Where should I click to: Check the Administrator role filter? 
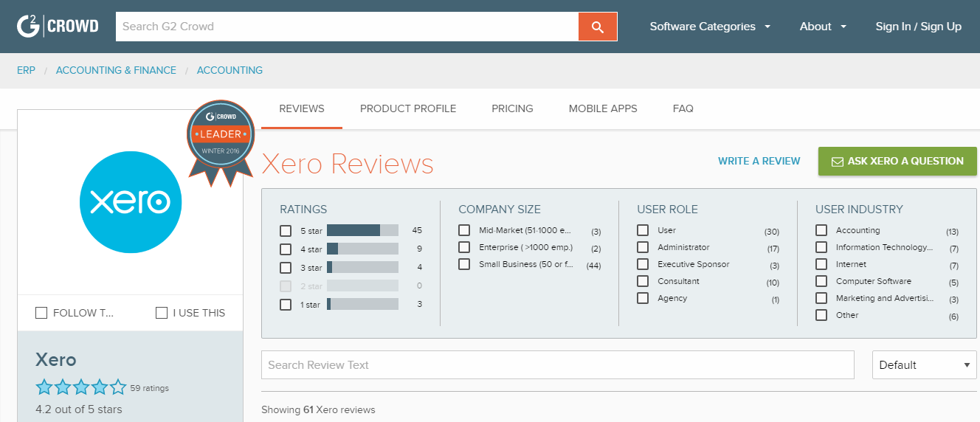coord(643,247)
